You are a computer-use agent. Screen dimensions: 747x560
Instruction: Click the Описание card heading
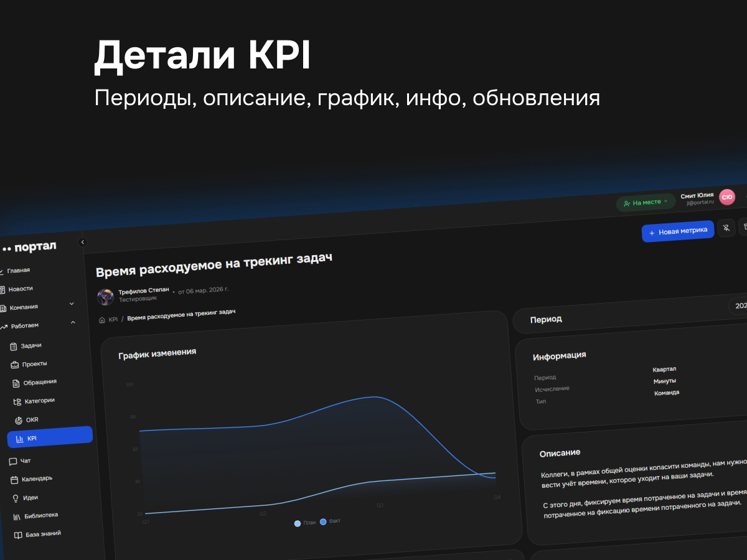560,453
